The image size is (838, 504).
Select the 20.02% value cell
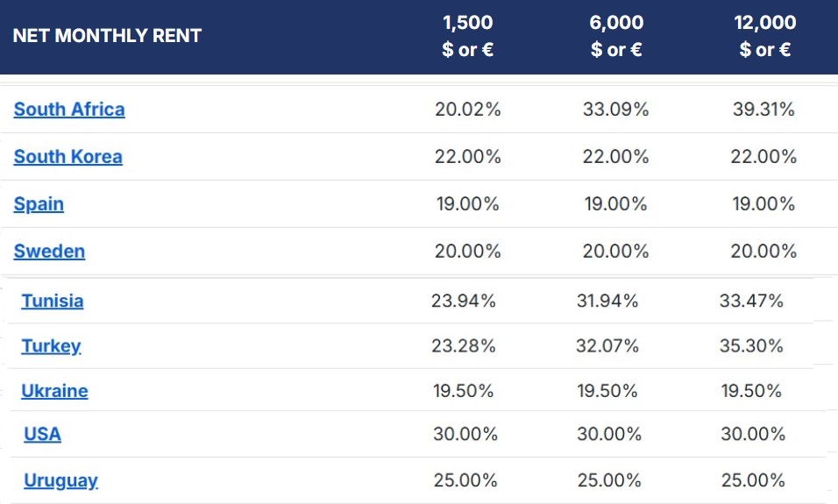467,110
